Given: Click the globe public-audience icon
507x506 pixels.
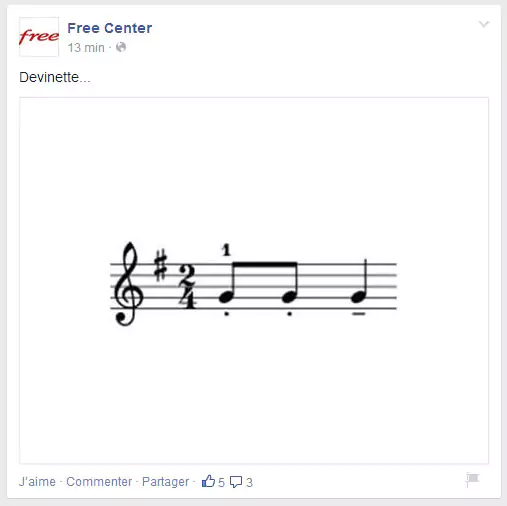Looking at the screenshot, I should [x=121, y=47].
